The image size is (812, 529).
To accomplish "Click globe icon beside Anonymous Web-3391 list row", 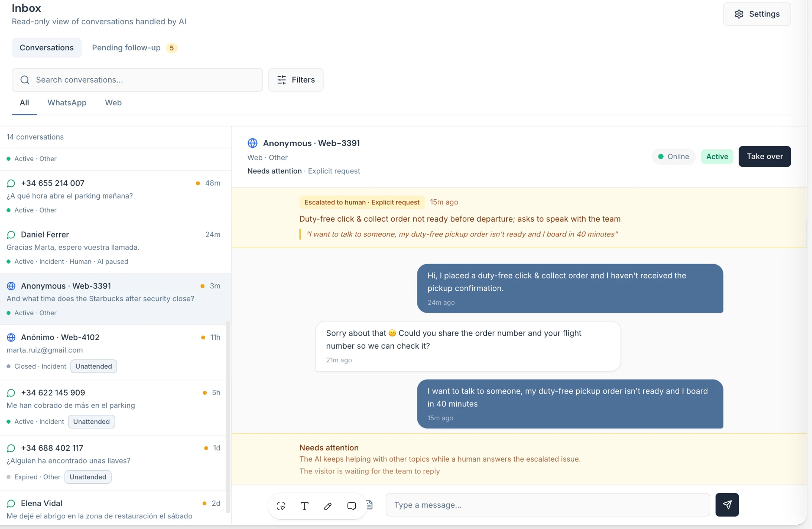I will pos(11,286).
